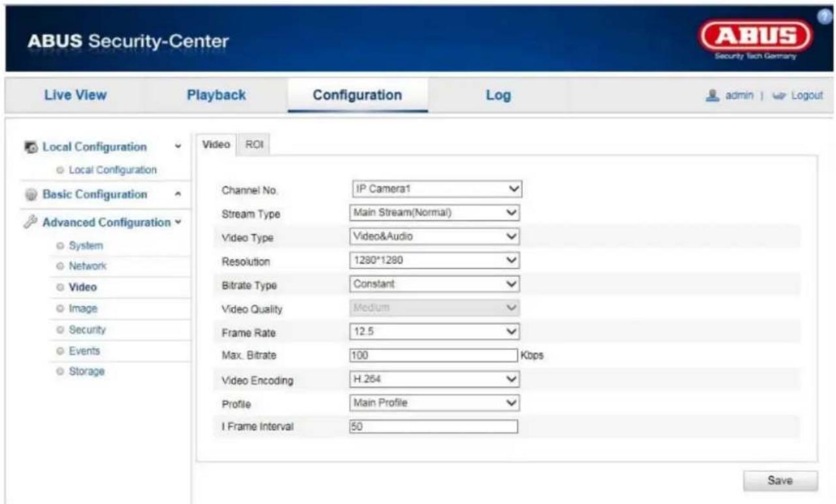Click the Kbps unit label
Viewport: 836px width, 504px height.
pos(532,356)
